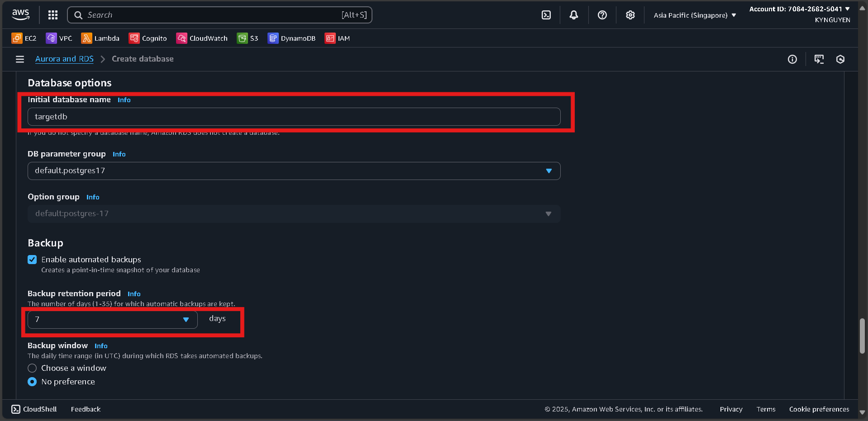868x421 pixels.
Task: Open Cognito from the favorites bar
Action: 148,38
